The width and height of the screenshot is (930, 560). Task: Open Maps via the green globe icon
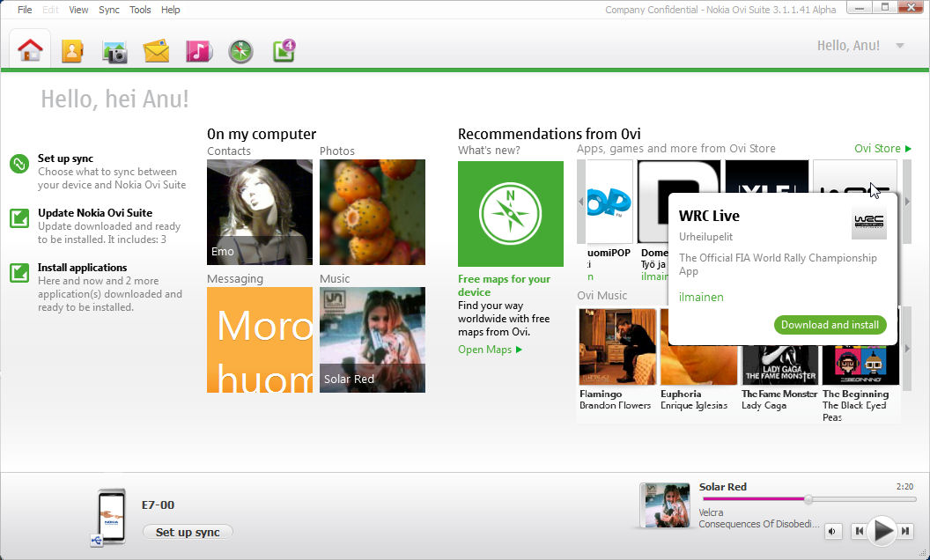240,49
